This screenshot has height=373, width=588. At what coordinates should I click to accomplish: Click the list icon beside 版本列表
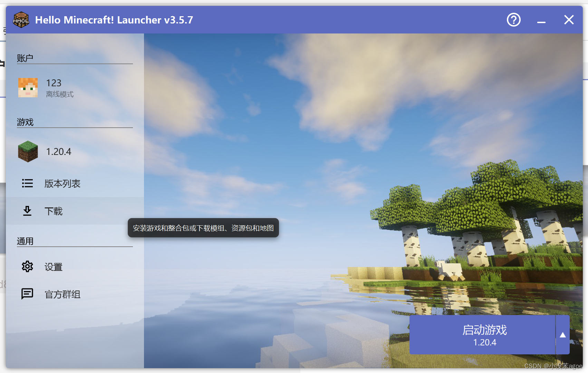tap(27, 183)
